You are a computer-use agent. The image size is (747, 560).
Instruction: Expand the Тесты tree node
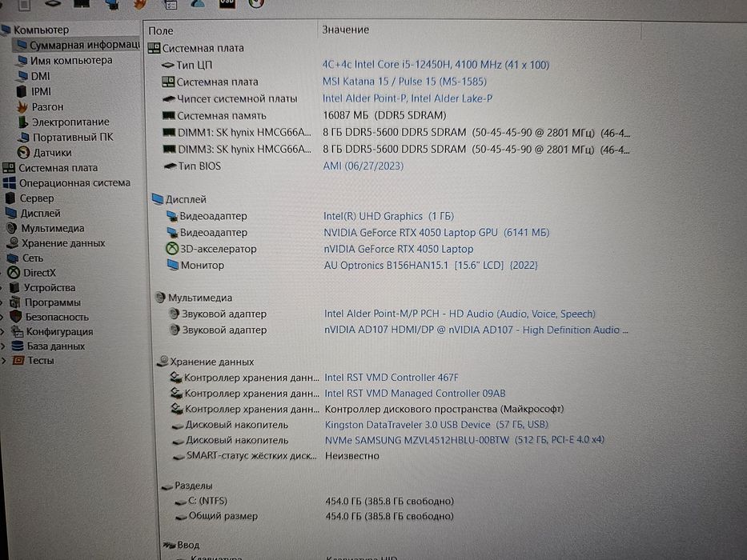tap(4, 361)
